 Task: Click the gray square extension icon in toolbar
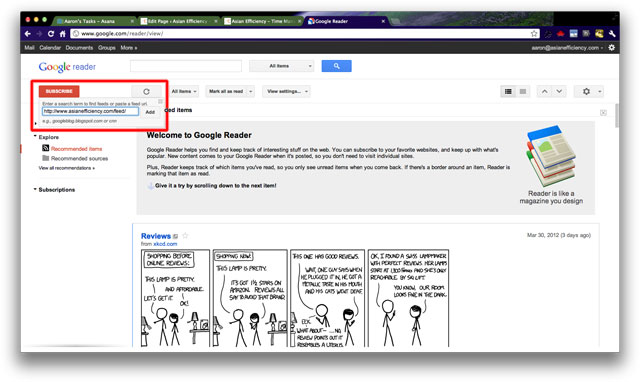[586, 34]
